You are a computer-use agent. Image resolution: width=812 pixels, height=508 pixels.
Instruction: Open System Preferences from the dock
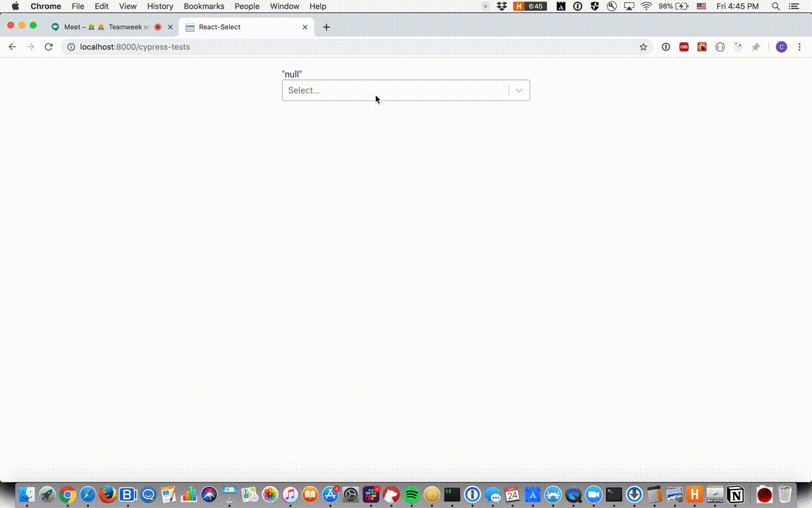[x=350, y=495]
